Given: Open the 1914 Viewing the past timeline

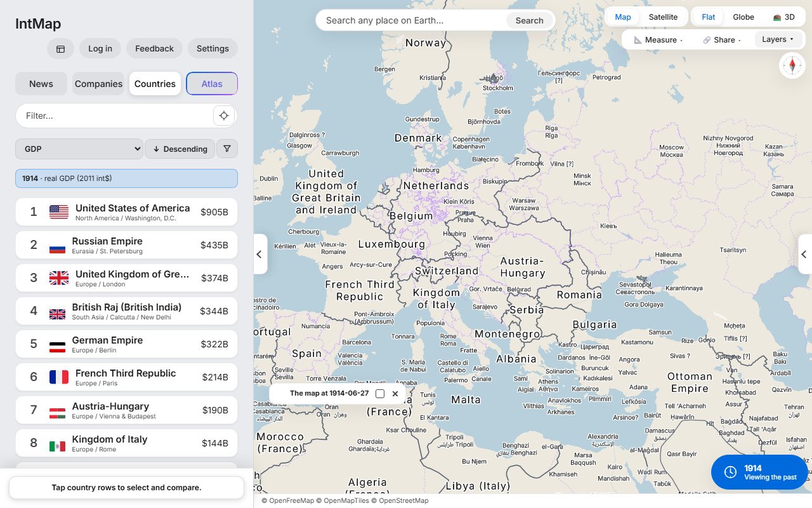Looking at the screenshot, I should coord(759,472).
